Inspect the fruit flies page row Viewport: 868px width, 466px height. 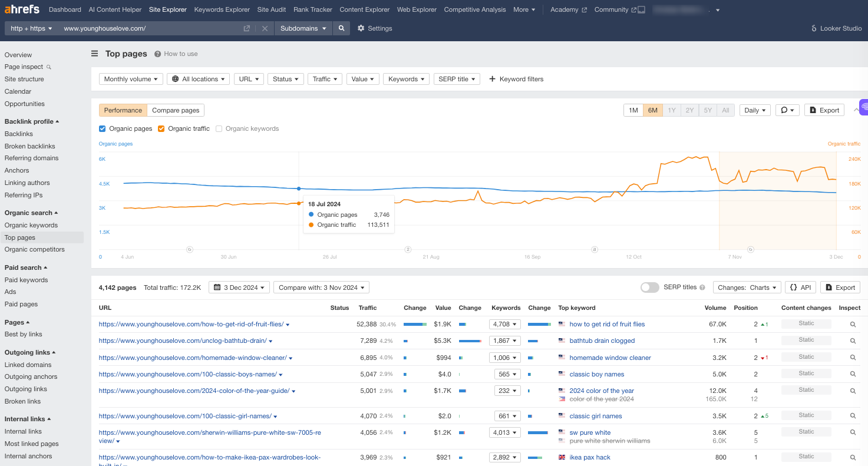tap(853, 324)
